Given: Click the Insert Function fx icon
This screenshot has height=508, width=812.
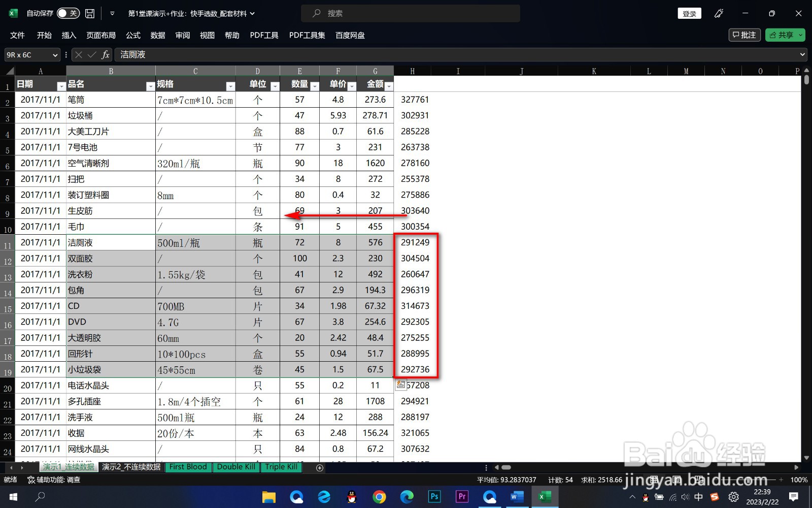Looking at the screenshot, I should (106, 55).
